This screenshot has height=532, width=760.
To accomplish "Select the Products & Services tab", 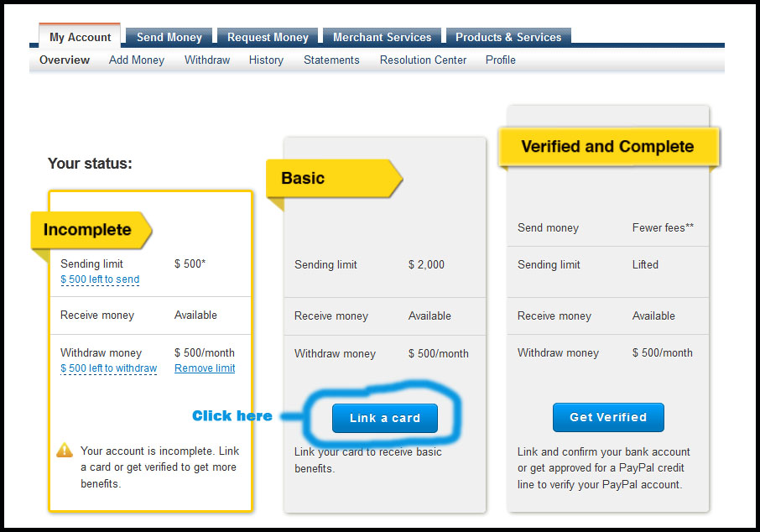I will (x=508, y=37).
